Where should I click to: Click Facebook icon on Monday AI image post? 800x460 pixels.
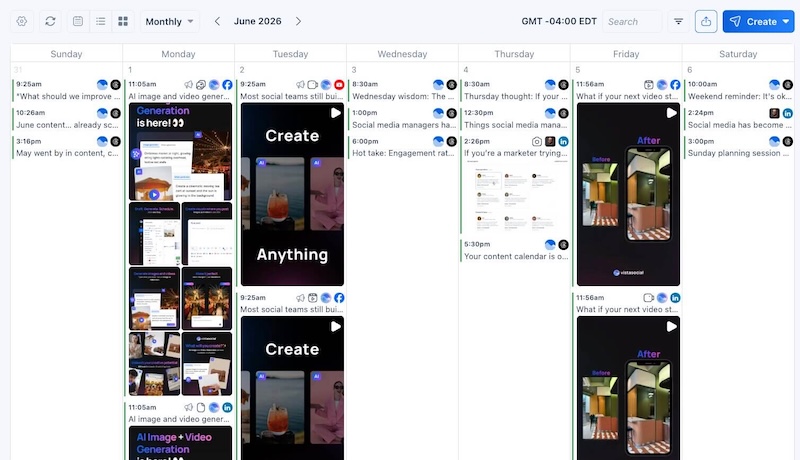point(227,85)
